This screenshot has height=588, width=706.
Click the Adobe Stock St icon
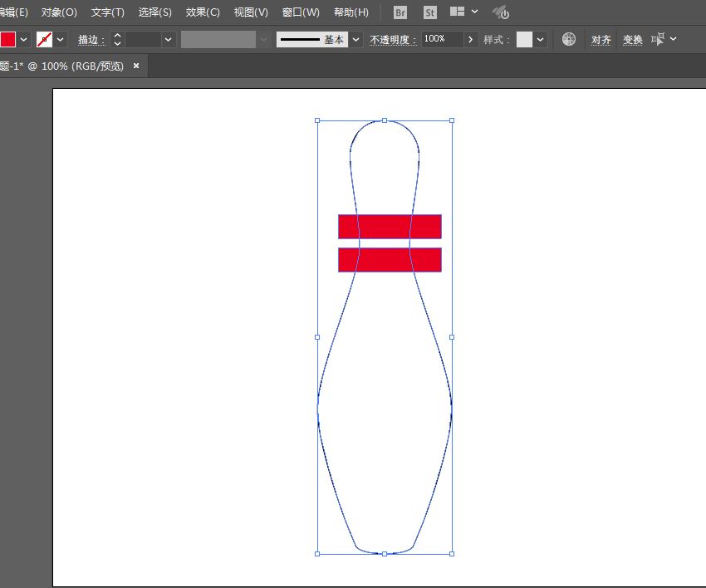coord(429,12)
